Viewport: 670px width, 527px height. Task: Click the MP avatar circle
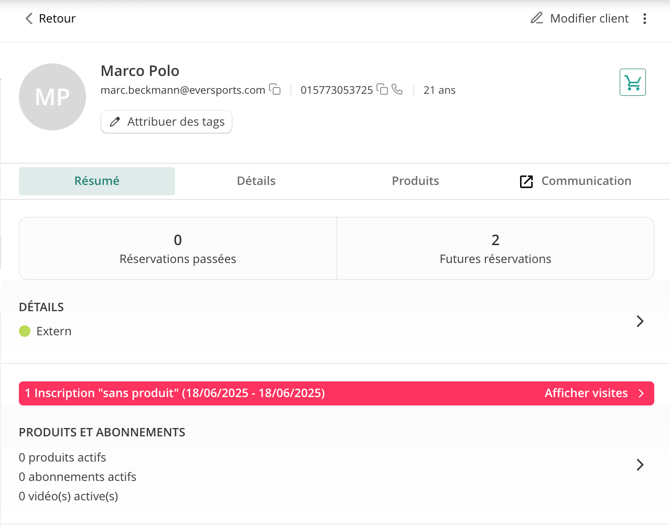pos(52,97)
